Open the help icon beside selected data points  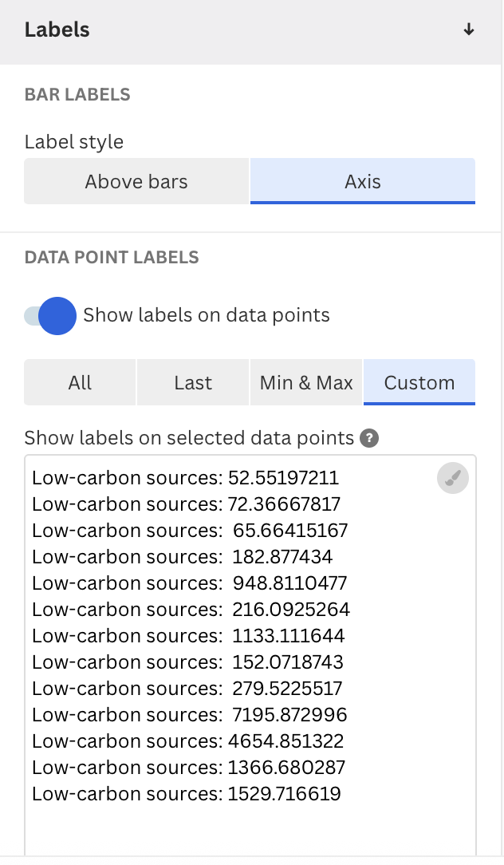coord(369,438)
